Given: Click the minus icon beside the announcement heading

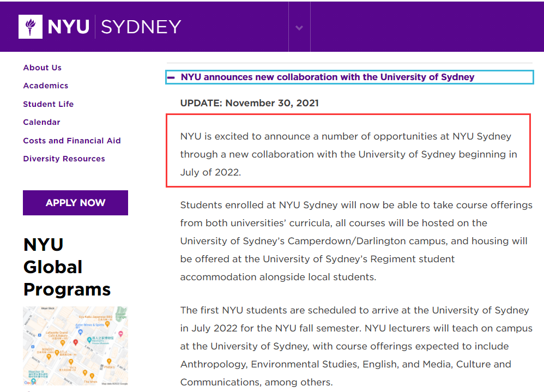Looking at the screenshot, I should coord(171,77).
